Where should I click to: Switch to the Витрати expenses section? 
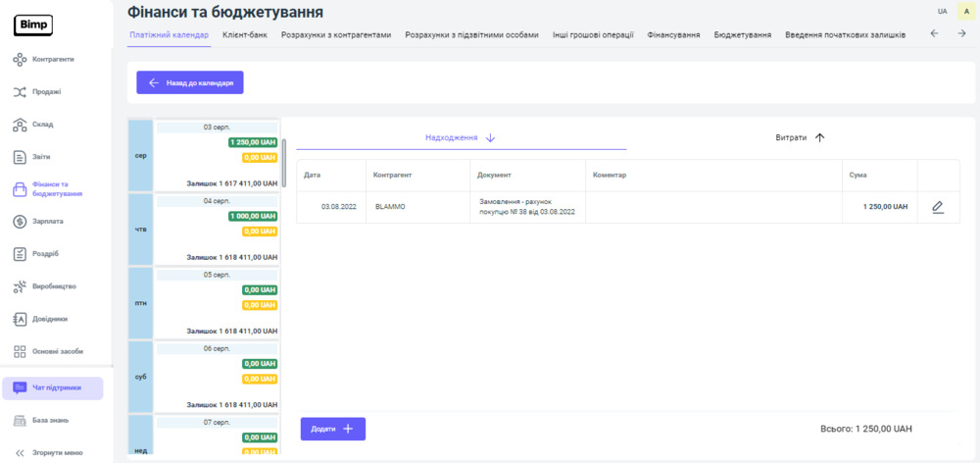(800, 138)
